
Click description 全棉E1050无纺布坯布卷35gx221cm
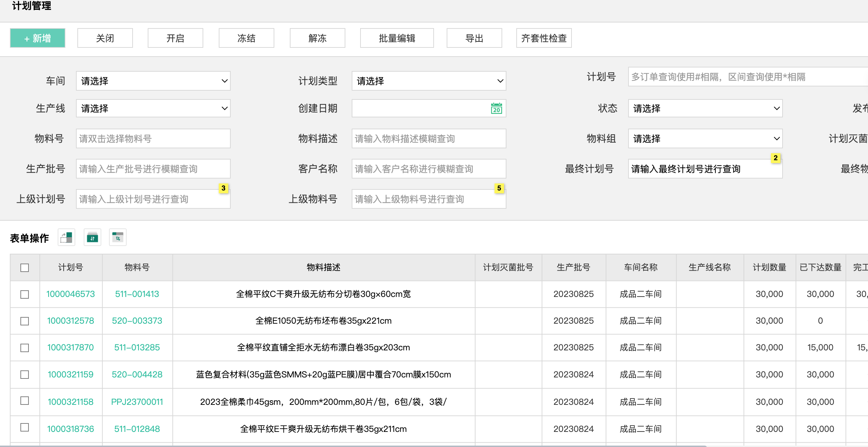point(324,321)
